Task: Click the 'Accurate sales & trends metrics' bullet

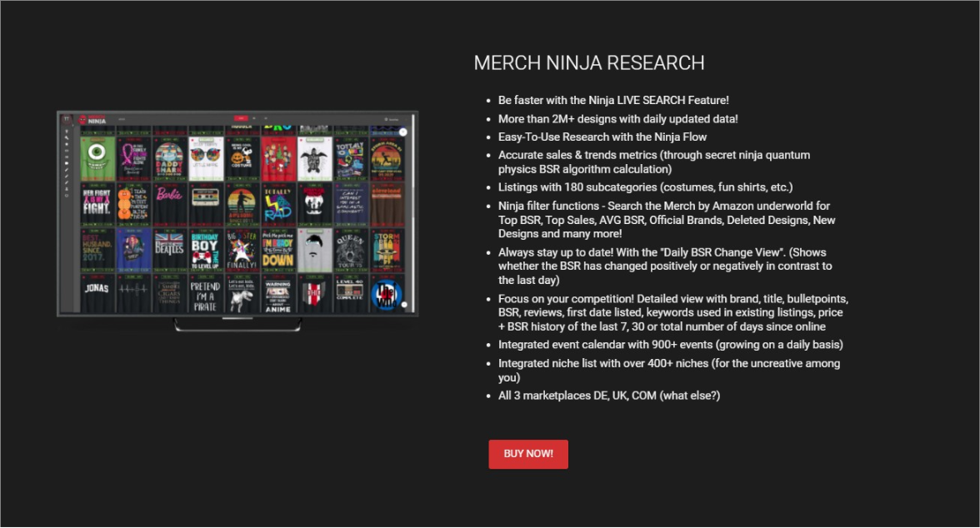Action: 653,162
